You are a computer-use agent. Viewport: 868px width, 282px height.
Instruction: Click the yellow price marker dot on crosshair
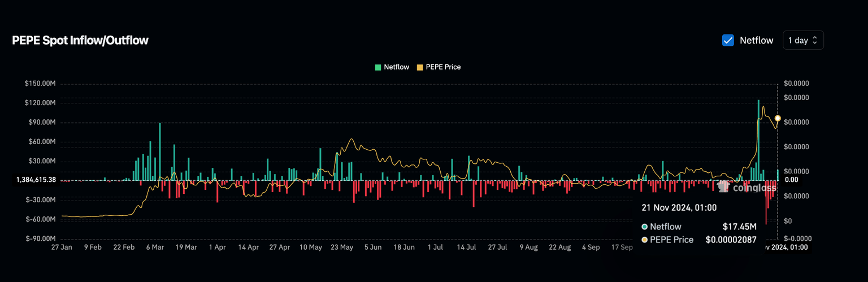tap(778, 118)
